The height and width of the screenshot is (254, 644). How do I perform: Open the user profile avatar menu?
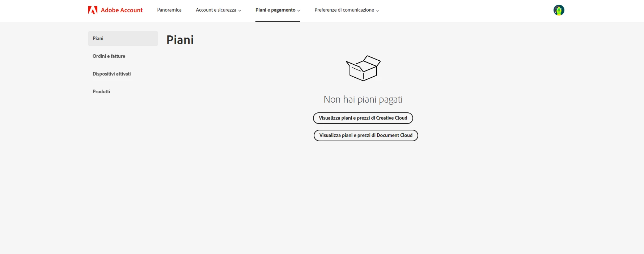pos(559,10)
